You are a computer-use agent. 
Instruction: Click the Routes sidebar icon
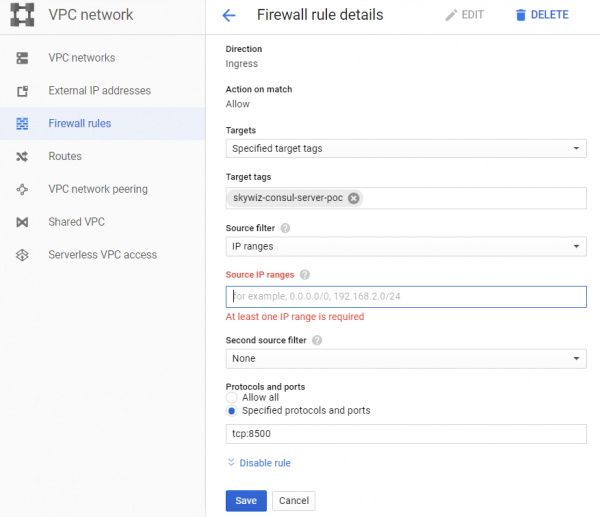point(23,156)
